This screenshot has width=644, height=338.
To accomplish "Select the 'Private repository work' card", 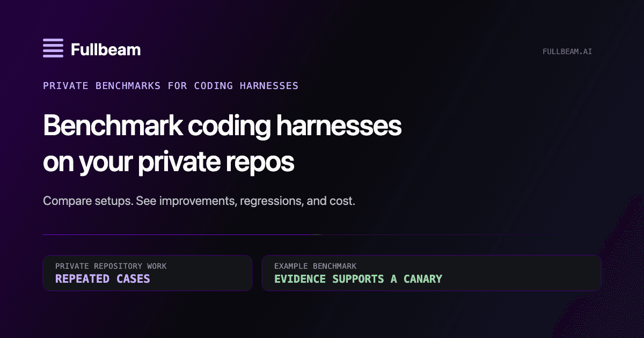I will [x=148, y=273].
